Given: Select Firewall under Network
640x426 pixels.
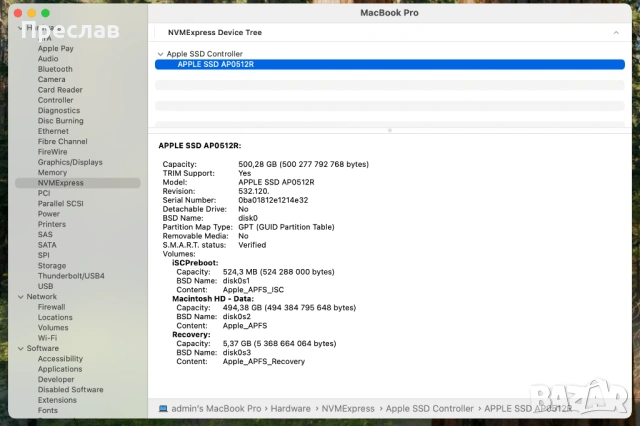Looking at the screenshot, I should click(x=51, y=307).
